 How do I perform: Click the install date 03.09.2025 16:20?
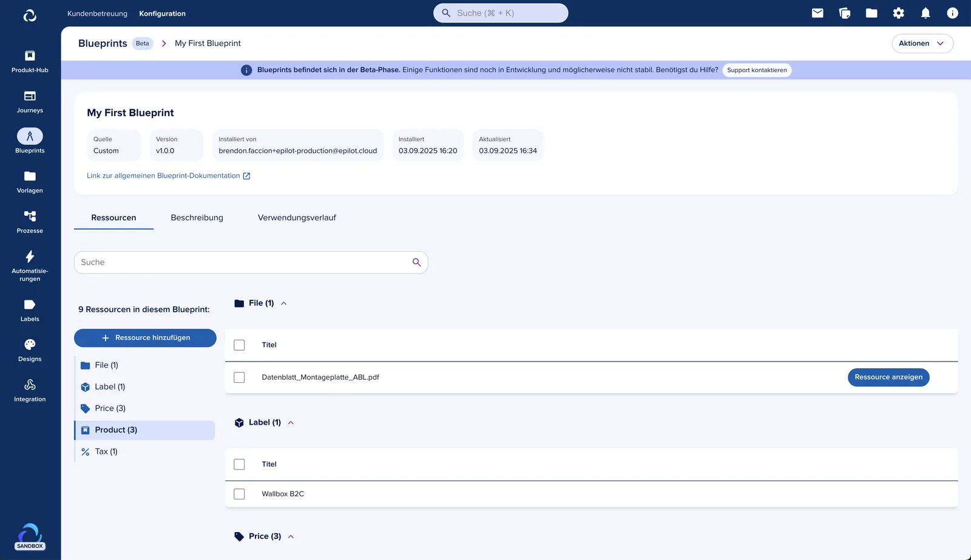click(428, 151)
